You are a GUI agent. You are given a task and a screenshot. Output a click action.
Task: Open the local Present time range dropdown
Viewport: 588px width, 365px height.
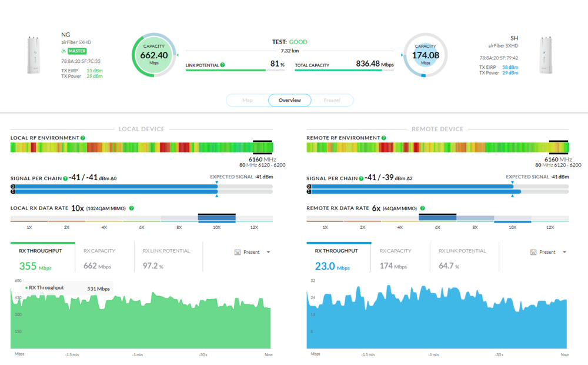tap(253, 252)
